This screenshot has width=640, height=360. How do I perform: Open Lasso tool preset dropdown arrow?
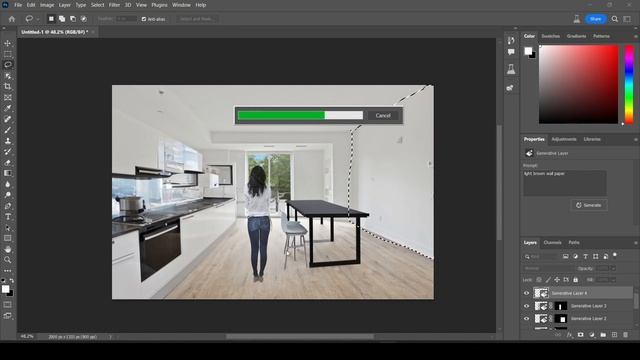pos(38,19)
